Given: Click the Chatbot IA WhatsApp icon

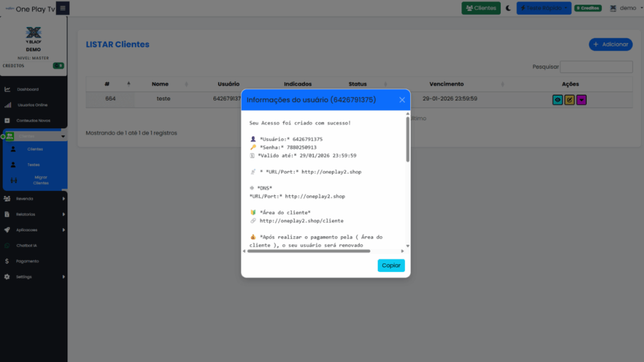Looking at the screenshot, I should pyautogui.click(x=7, y=246).
